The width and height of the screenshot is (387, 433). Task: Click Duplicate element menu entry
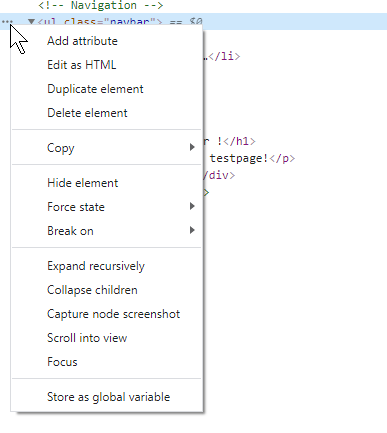click(107, 89)
